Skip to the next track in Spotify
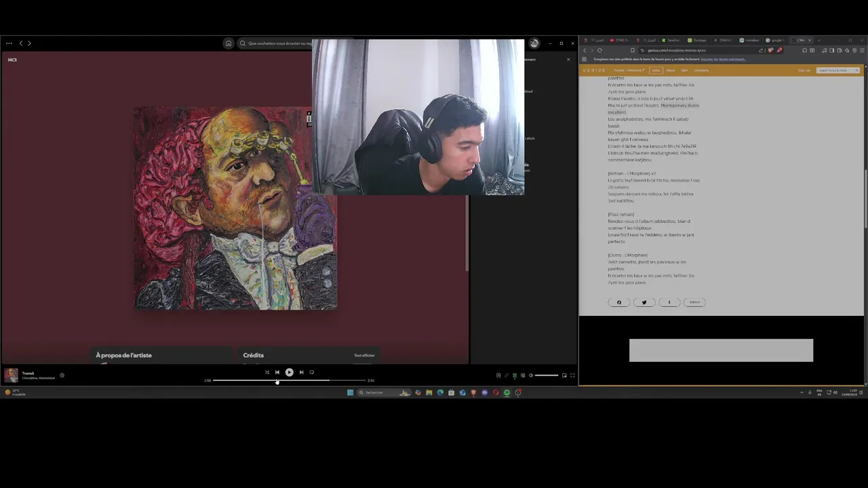 [301, 372]
